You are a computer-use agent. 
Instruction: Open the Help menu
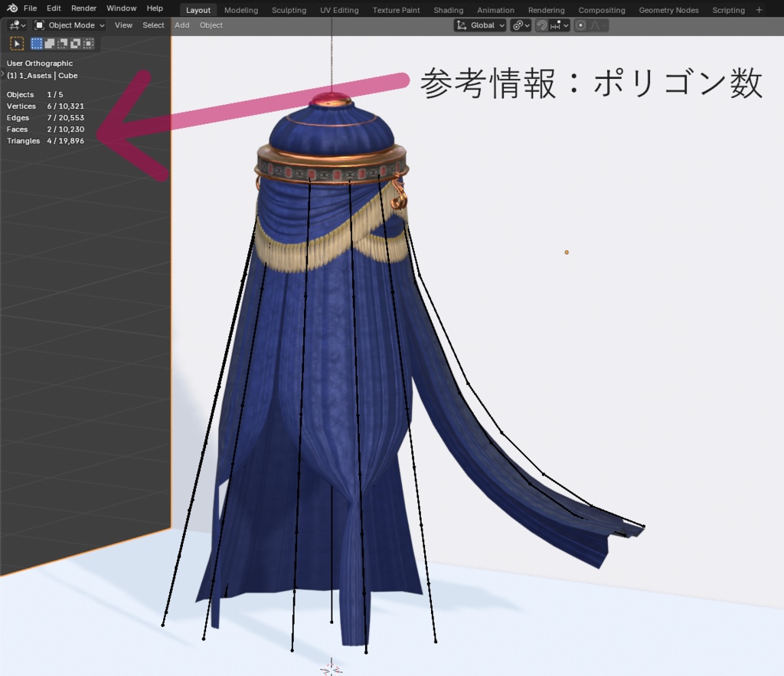155,8
